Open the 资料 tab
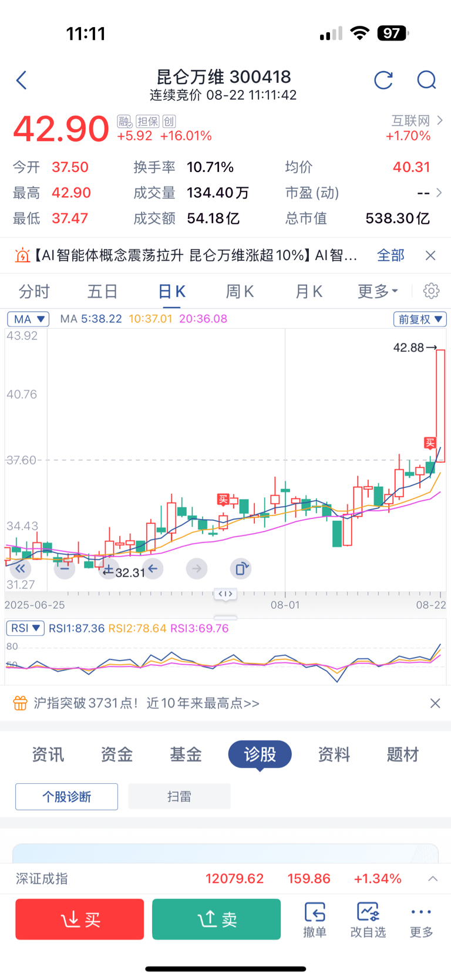Screen dimensions: 451x980 coord(334,755)
